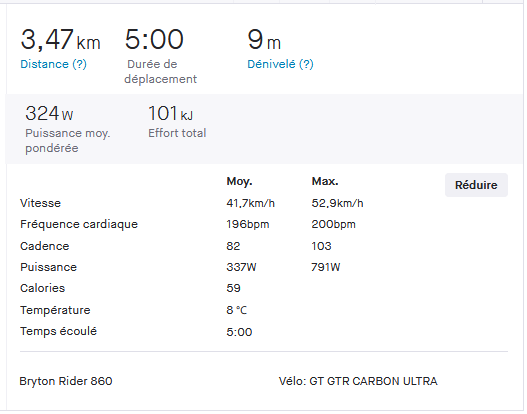Click the 9 m elevation value
Image resolution: width=527 pixels, height=414 pixels.
[265, 40]
